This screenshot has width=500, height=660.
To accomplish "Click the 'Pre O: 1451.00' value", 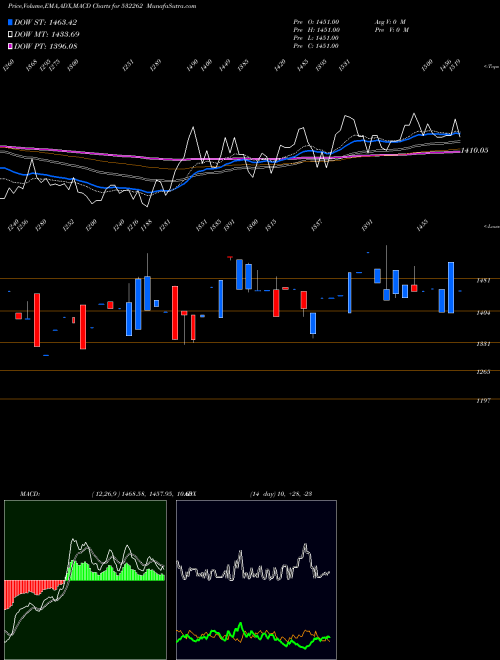I will [316, 22].
